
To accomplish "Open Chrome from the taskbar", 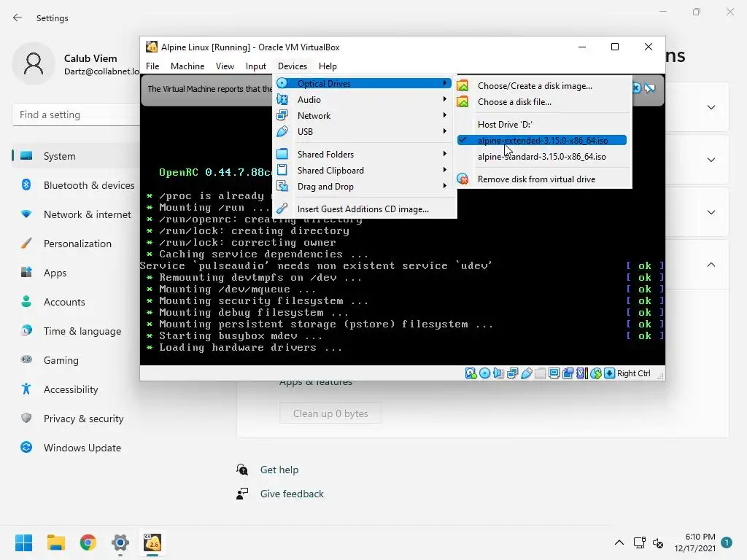I will coord(88,542).
